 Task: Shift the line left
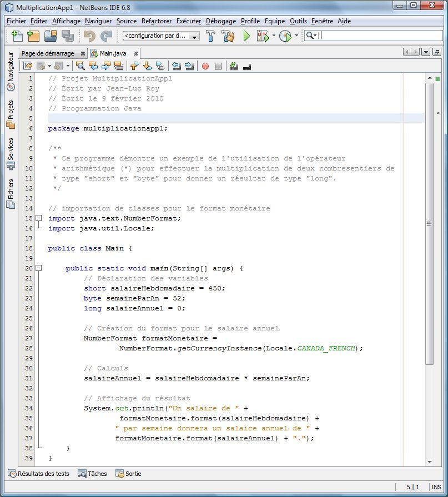tap(177, 66)
